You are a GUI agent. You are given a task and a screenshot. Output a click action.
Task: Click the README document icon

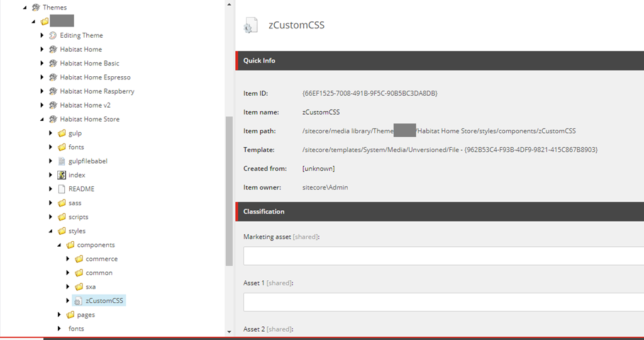pyautogui.click(x=62, y=189)
